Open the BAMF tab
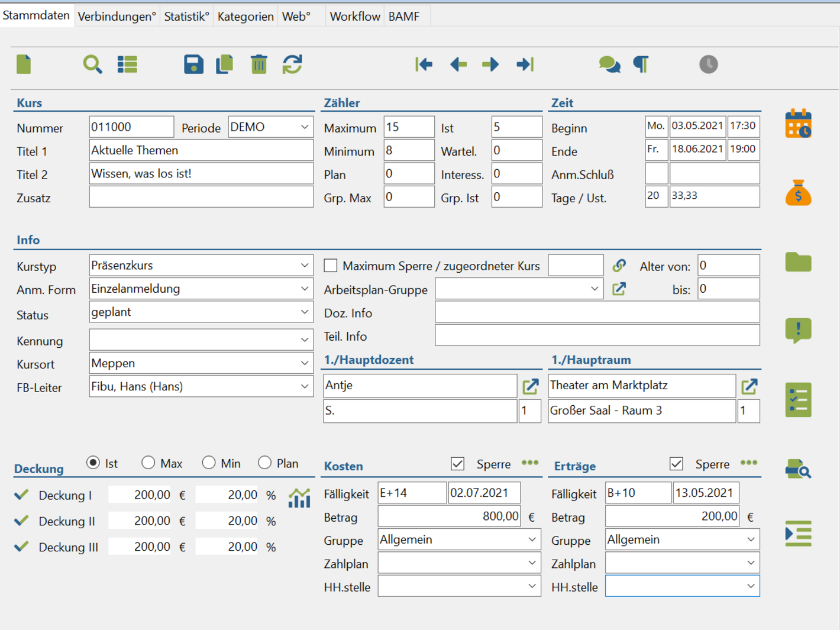Viewport: 840px width, 630px height. click(404, 17)
